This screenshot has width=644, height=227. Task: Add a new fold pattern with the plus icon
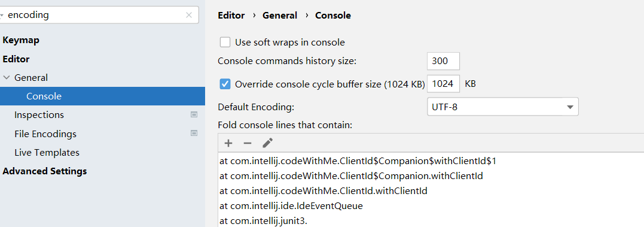[x=228, y=143]
